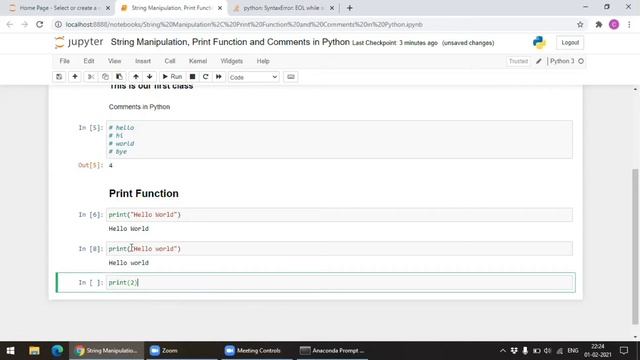Open the Kernel menu
This screenshot has height=360, width=640.
tap(198, 61)
